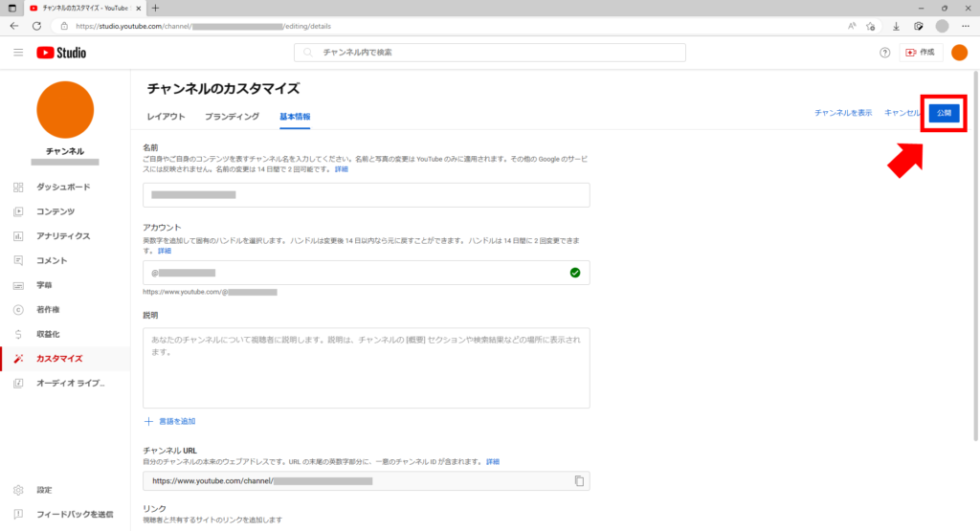Viewport: 980px width, 531px height.
Task: Click the YouTube Studio logo
Action: [x=61, y=53]
